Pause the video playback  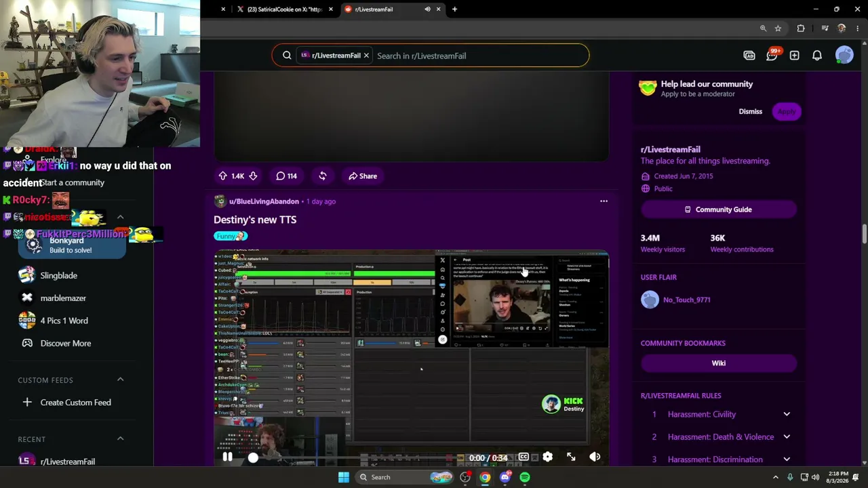pos(228,457)
